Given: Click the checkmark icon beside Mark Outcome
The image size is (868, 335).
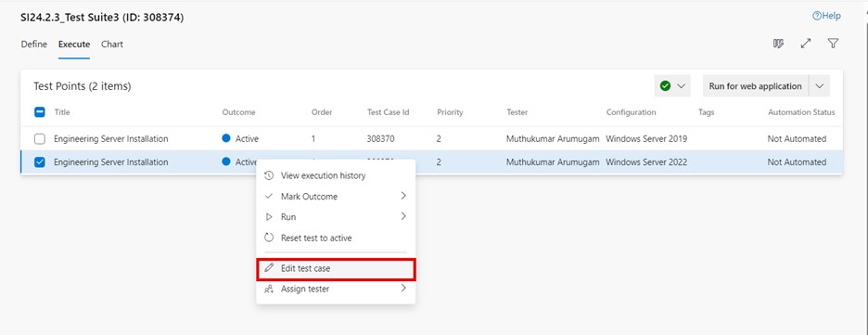Looking at the screenshot, I should click(269, 197).
